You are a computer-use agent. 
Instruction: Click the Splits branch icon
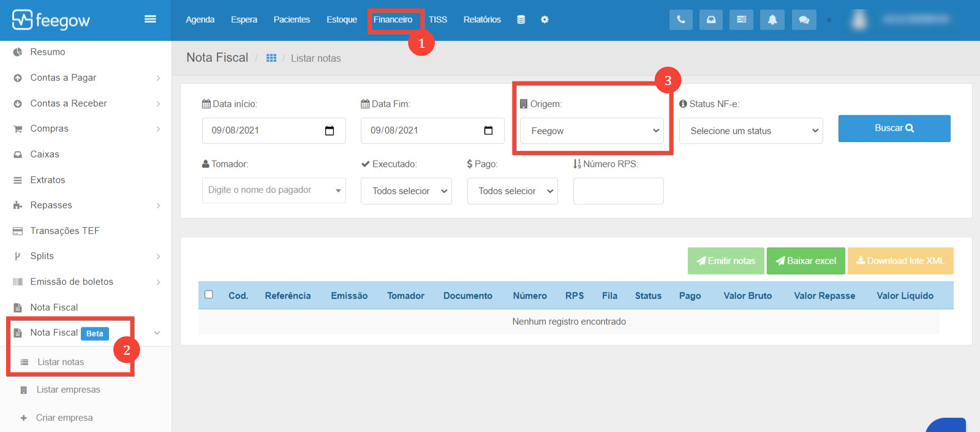[18, 256]
